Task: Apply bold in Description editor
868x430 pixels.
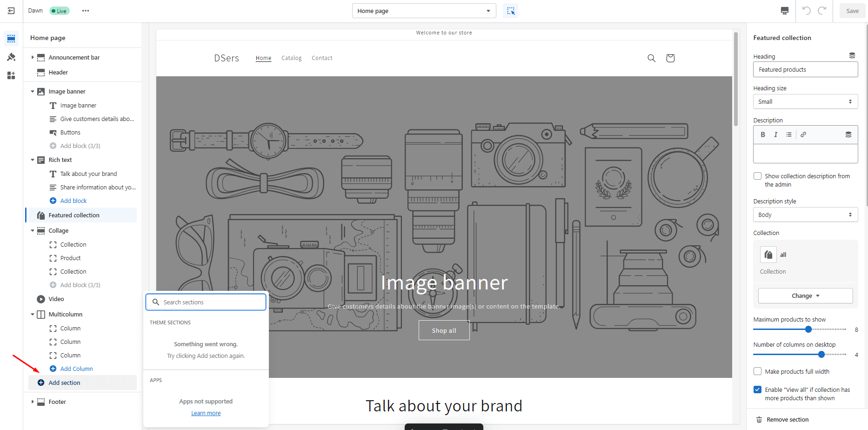Action: tap(763, 134)
